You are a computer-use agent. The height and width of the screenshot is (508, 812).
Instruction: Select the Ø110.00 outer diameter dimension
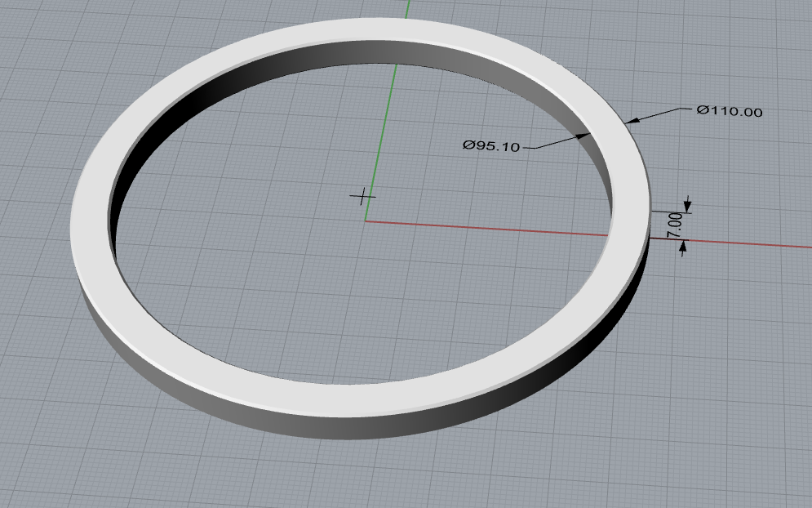click(729, 111)
